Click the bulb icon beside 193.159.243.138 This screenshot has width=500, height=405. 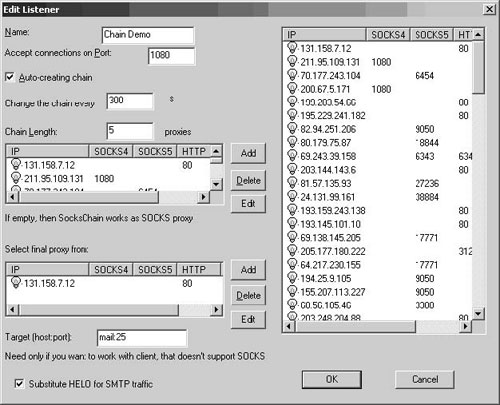(292, 210)
